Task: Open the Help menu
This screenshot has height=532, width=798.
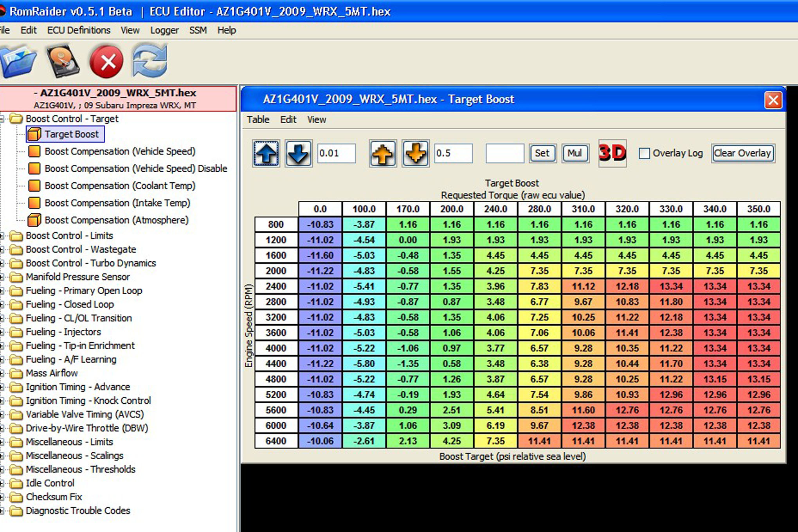Action: click(x=227, y=30)
